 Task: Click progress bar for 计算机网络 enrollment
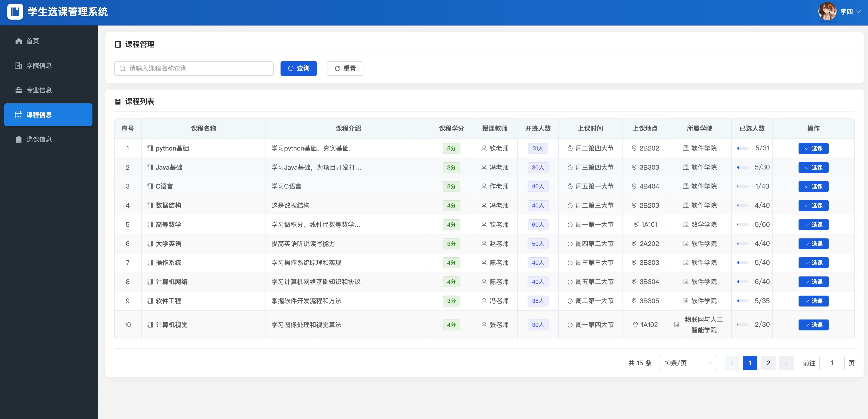[743, 282]
